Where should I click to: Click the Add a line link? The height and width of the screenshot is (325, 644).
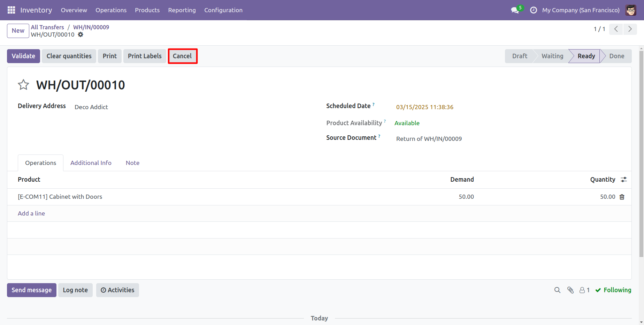pyautogui.click(x=31, y=213)
